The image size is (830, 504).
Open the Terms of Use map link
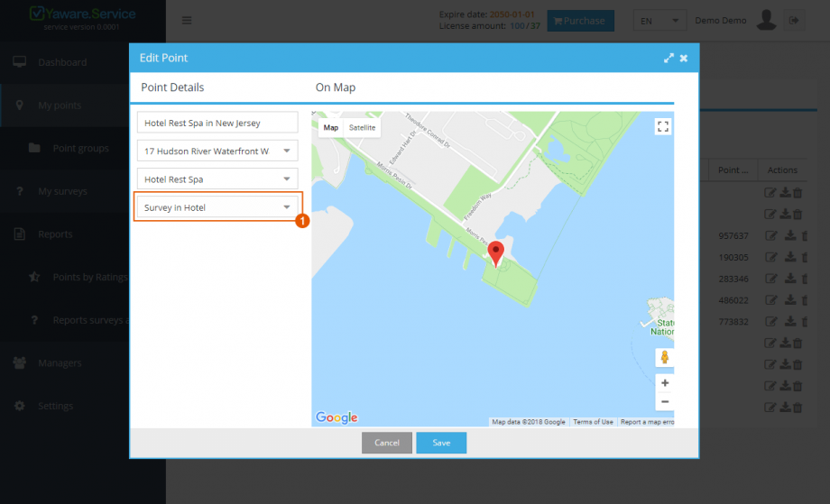(593, 422)
